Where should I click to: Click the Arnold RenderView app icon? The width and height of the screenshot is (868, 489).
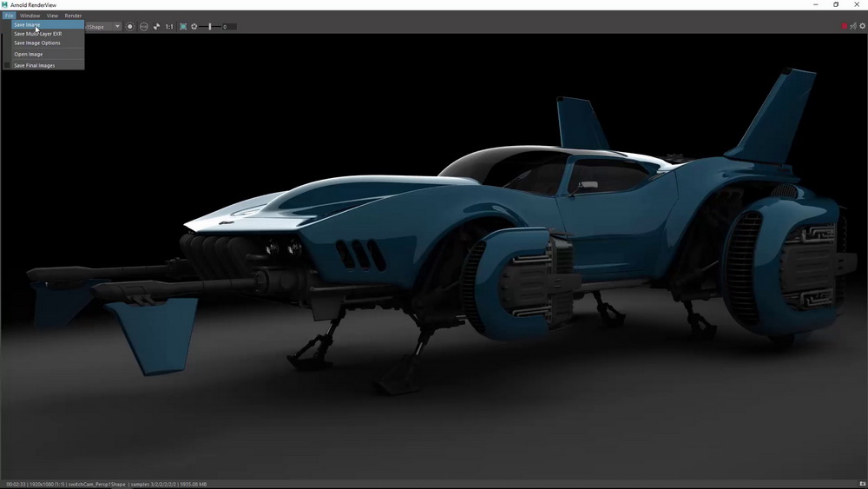point(5,4)
